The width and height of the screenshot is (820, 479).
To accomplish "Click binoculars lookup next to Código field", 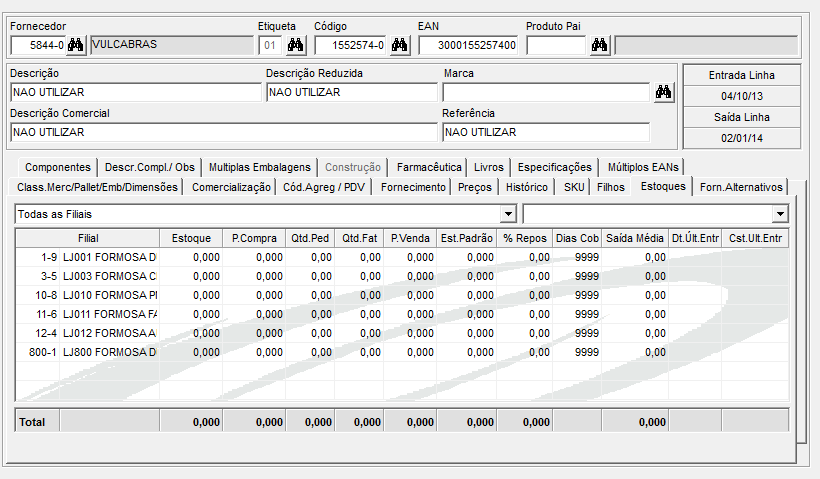I will coord(400,45).
